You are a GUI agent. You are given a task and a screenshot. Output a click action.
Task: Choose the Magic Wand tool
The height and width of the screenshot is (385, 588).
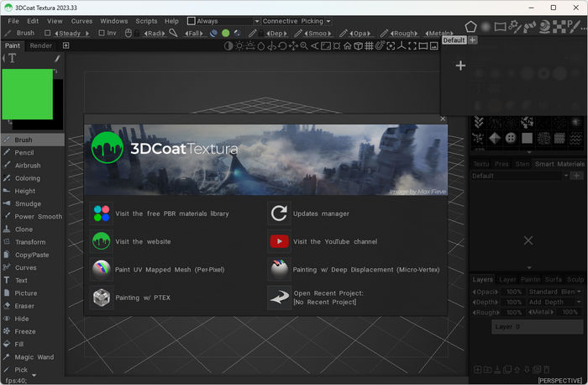tap(33, 357)
